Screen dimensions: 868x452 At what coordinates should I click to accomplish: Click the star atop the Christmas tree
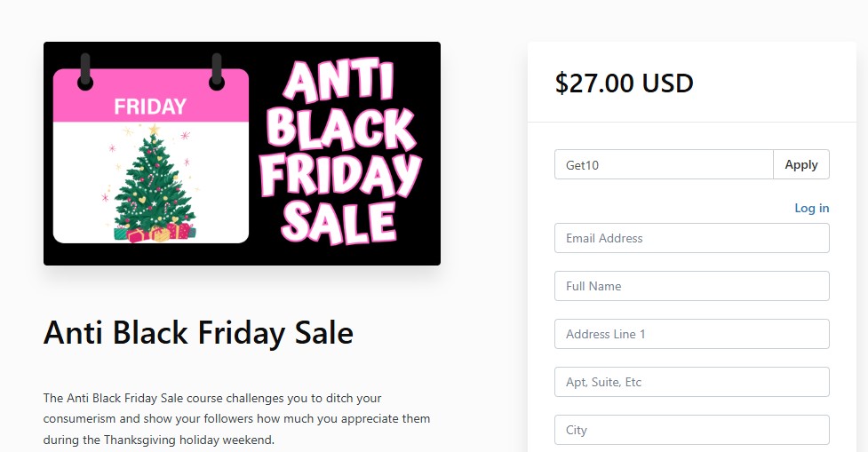coord(154,130)
